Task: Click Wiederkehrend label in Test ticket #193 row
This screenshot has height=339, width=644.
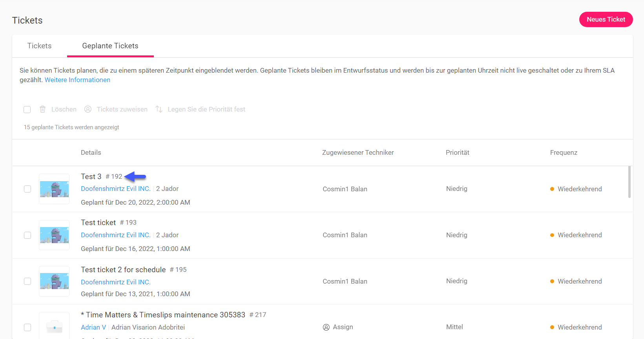Action: click(580, 235)
